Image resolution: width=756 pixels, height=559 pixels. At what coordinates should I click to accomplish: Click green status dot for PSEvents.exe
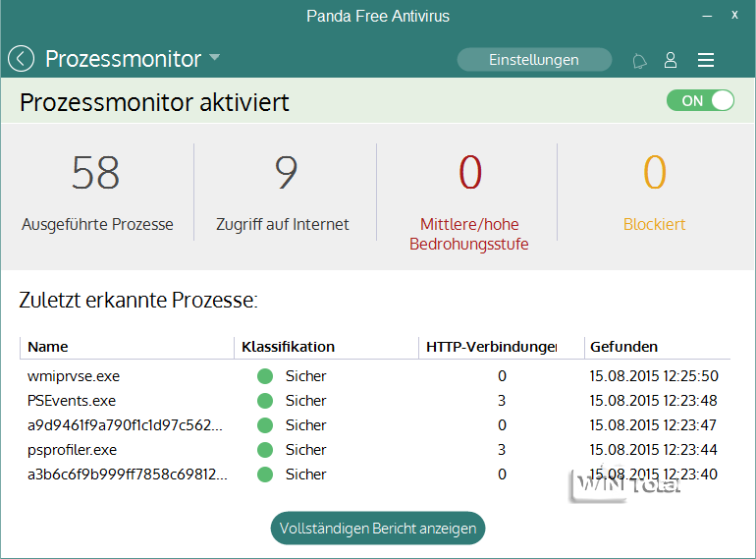[264, 401]
